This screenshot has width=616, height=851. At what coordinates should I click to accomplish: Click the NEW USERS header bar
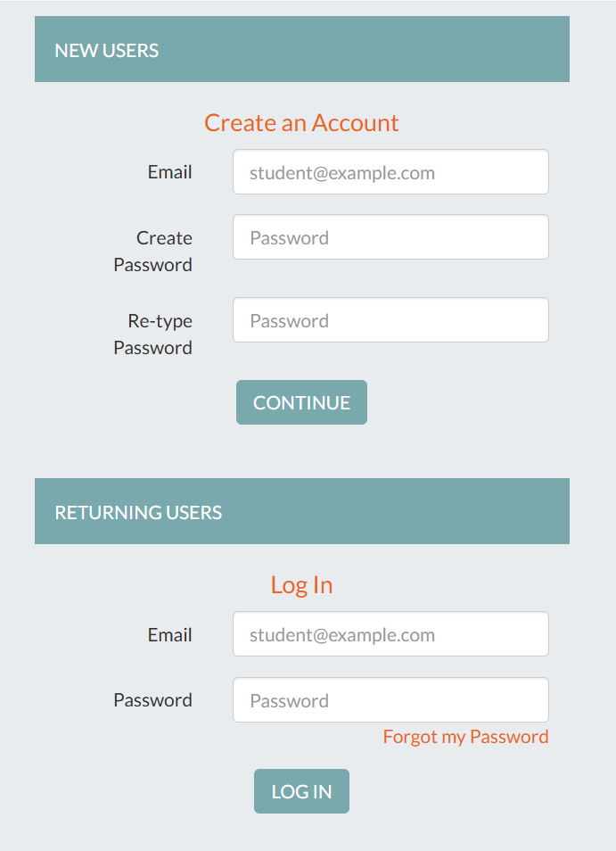click(x=301, y=50)
